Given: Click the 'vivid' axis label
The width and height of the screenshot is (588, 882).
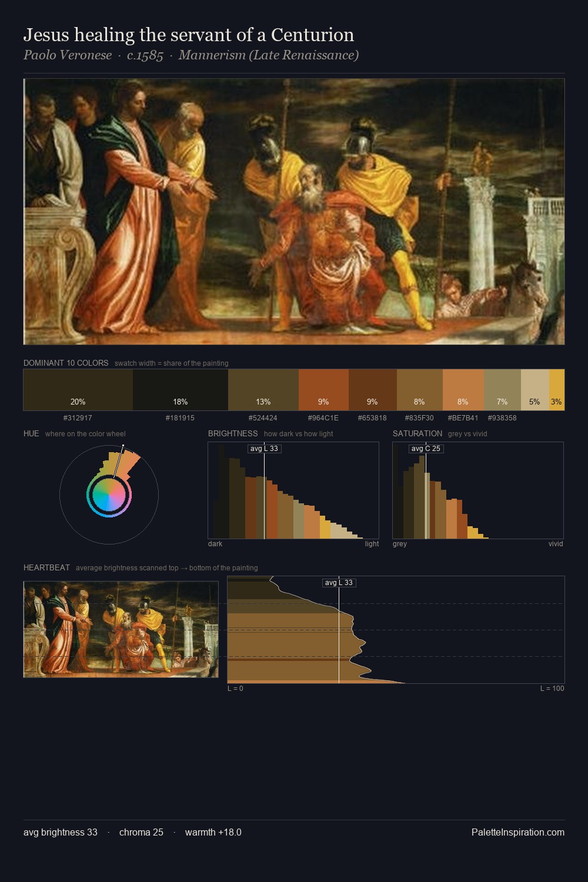Looking at the screenshot, I should [556, 544].
